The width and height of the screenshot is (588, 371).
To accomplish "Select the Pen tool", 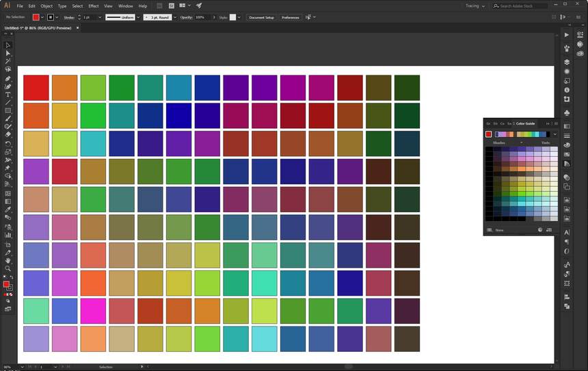I will point(8,78).
